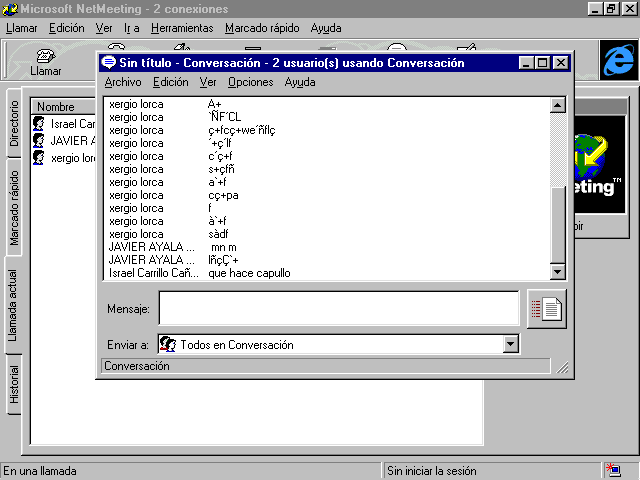This screenshot has width=640, height=480.
Task: Minimize the Microsoft NetMeeting window
Action: tap(595, 9)
